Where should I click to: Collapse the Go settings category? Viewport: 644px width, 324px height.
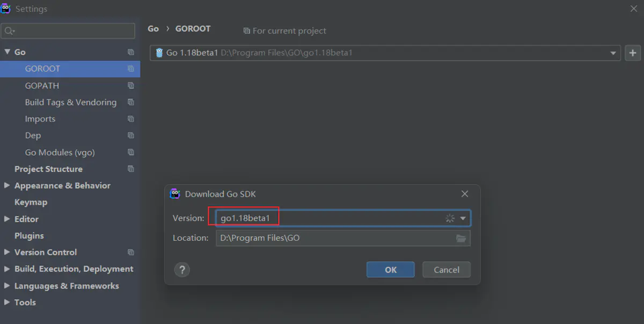pos(7,52)
